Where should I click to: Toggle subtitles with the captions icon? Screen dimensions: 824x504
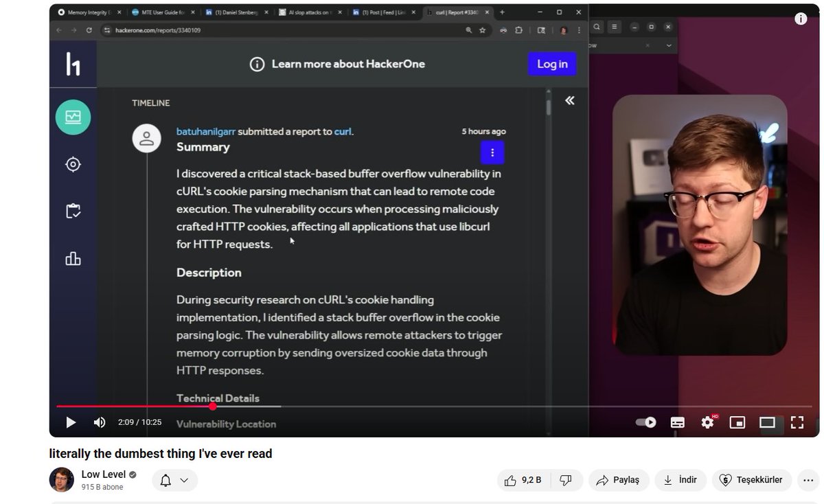(677, 422)
